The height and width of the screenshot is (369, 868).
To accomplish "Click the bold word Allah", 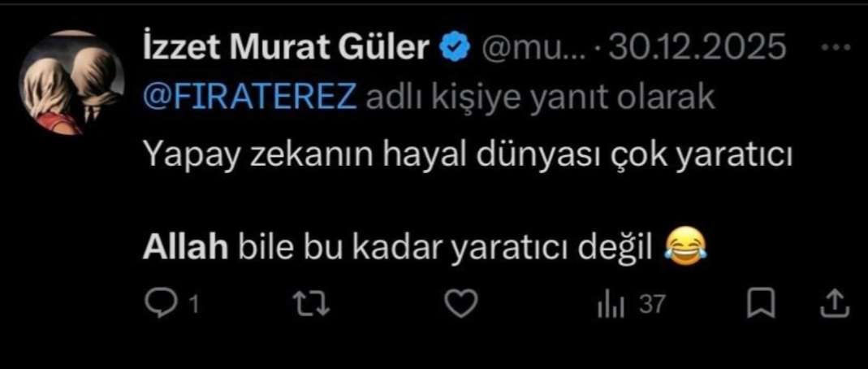I will [x=184, y=247].
